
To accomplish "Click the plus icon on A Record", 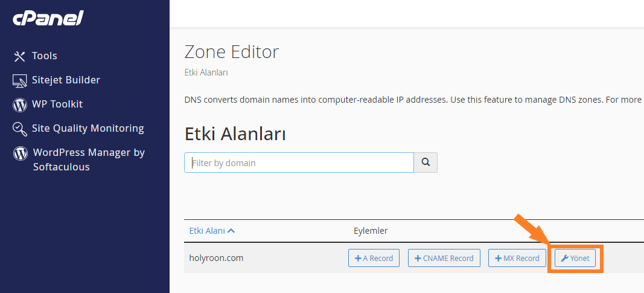I will coord(359,259).
